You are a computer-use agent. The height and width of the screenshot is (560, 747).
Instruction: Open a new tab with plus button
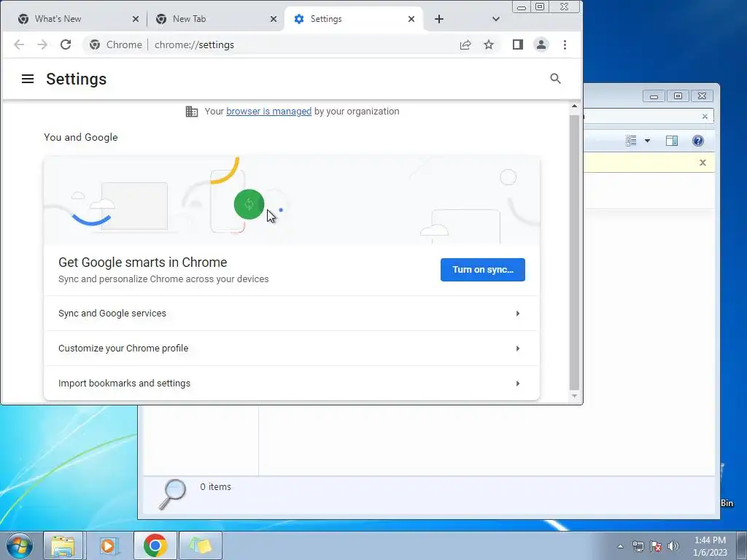tap(439, 19)
